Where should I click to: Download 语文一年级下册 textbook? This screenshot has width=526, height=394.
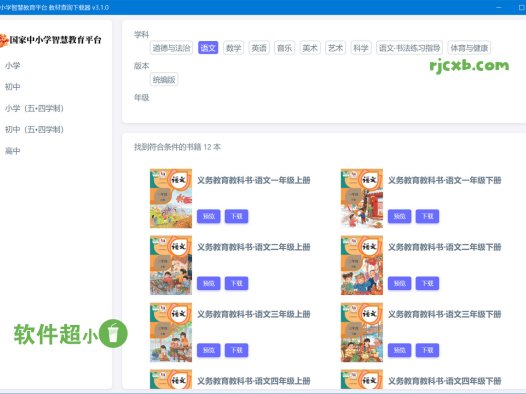(427, 216)
